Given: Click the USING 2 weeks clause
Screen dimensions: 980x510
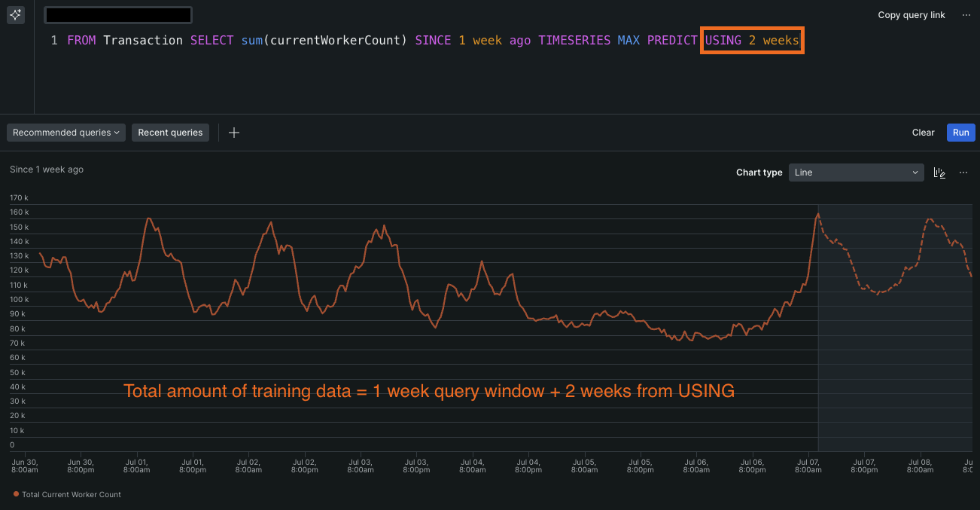Looking at the screenshot, I should [752, 40].
